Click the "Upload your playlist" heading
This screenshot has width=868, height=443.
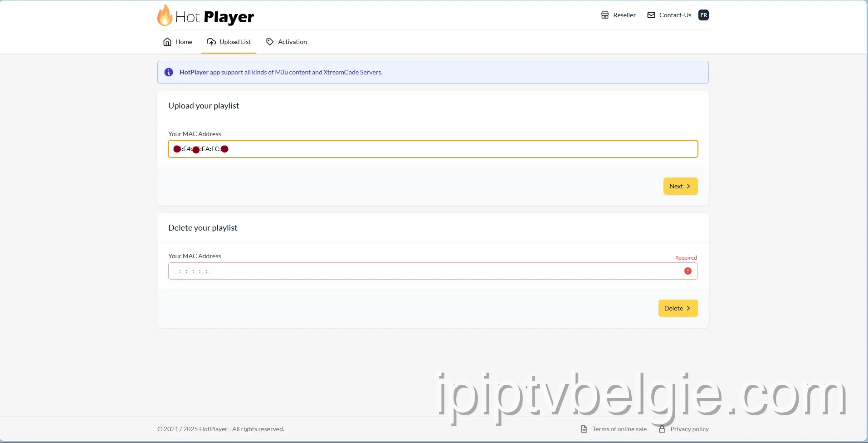(204, 106)
